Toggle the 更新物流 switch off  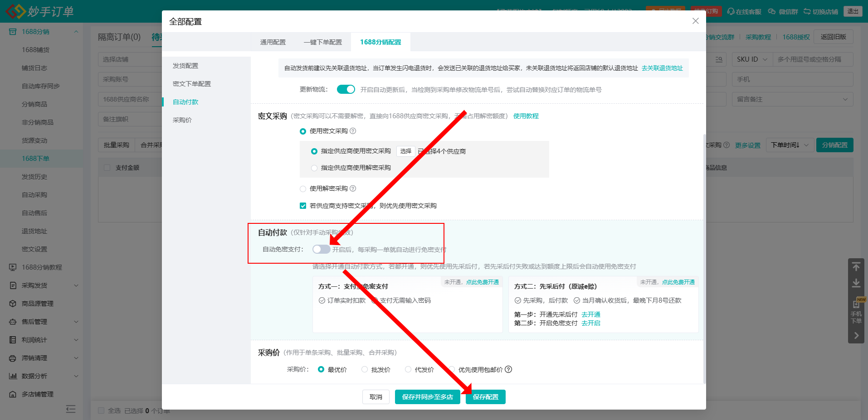(x=346, y=89)
